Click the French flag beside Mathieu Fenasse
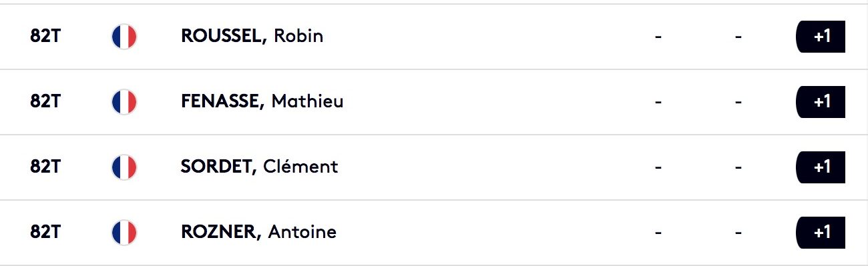The width and height of the screenshot is (868, 266). (x=124, y=101)
